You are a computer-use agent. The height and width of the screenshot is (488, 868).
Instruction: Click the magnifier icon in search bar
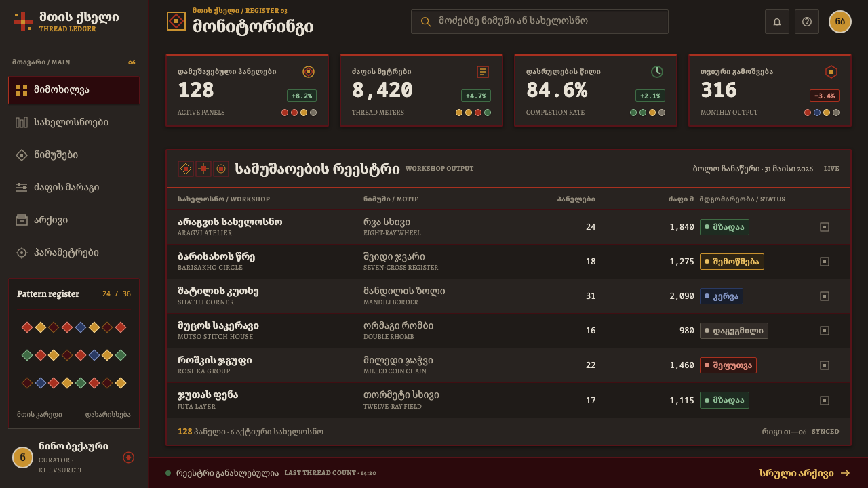click(426, 22)
